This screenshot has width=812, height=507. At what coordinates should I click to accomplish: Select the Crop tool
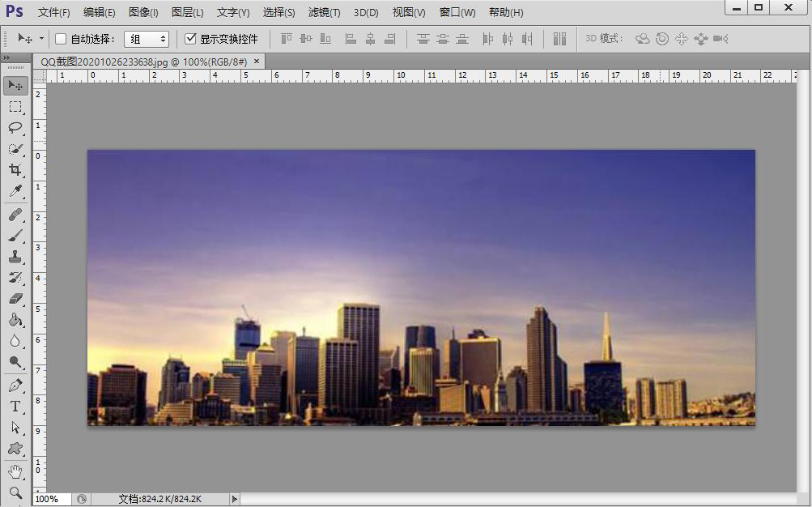[15, 170]
